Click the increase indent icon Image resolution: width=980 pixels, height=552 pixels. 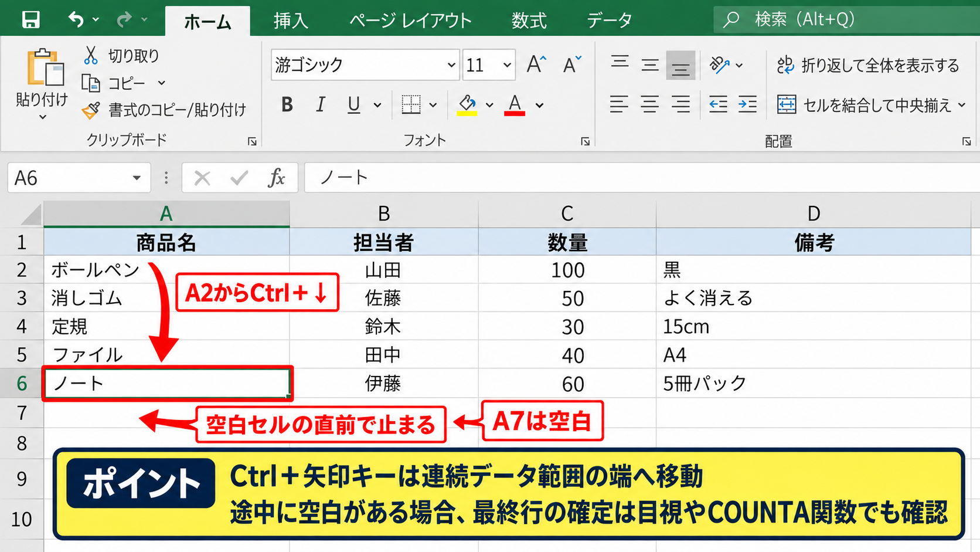[747, 104]
